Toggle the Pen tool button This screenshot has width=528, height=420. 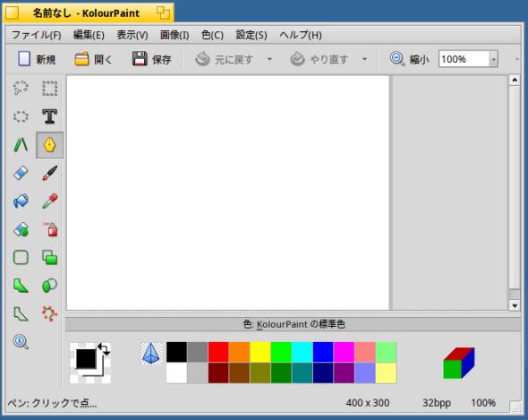coord(49,145)
